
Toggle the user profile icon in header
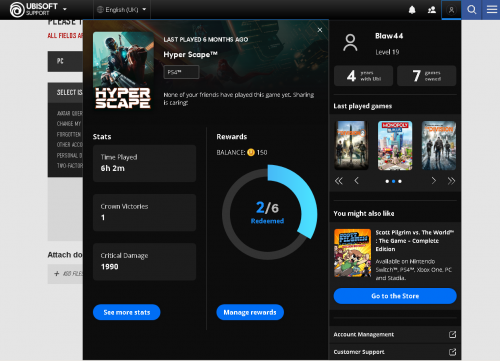(451, 10)
